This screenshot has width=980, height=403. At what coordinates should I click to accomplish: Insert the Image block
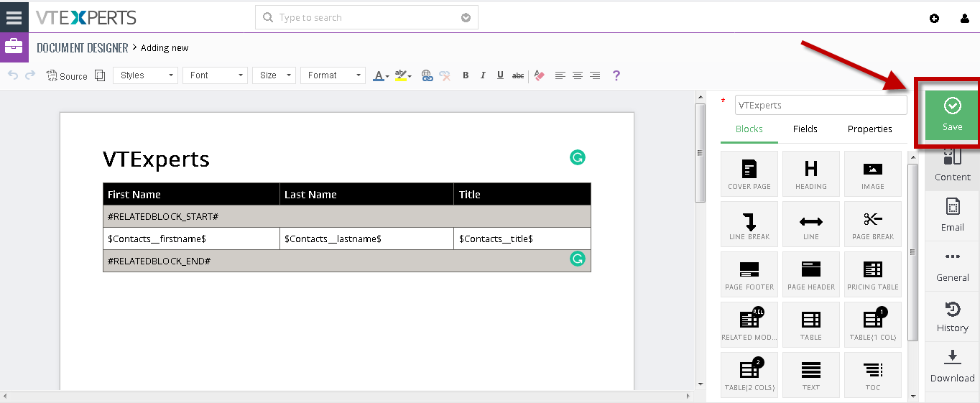pos(873,174)
